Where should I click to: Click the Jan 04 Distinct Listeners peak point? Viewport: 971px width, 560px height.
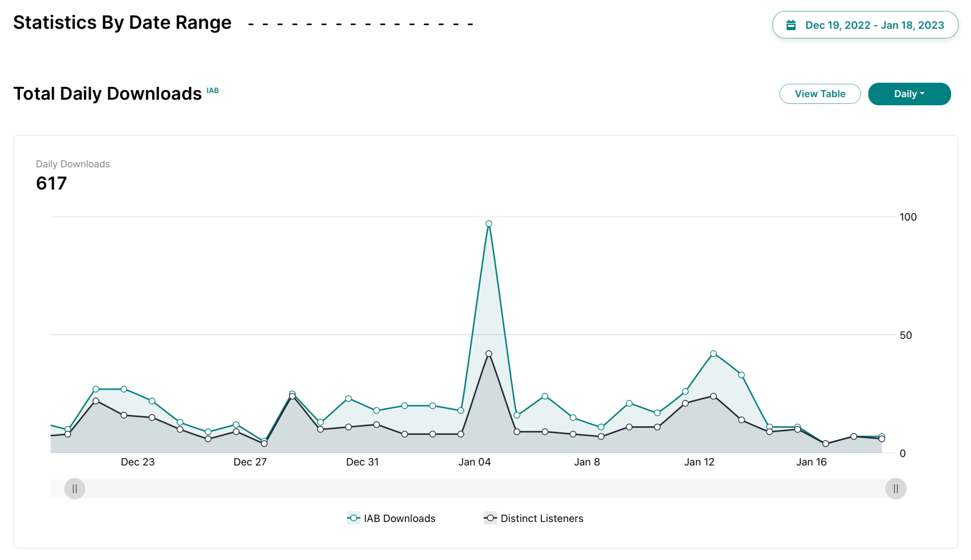coord(489,354)
